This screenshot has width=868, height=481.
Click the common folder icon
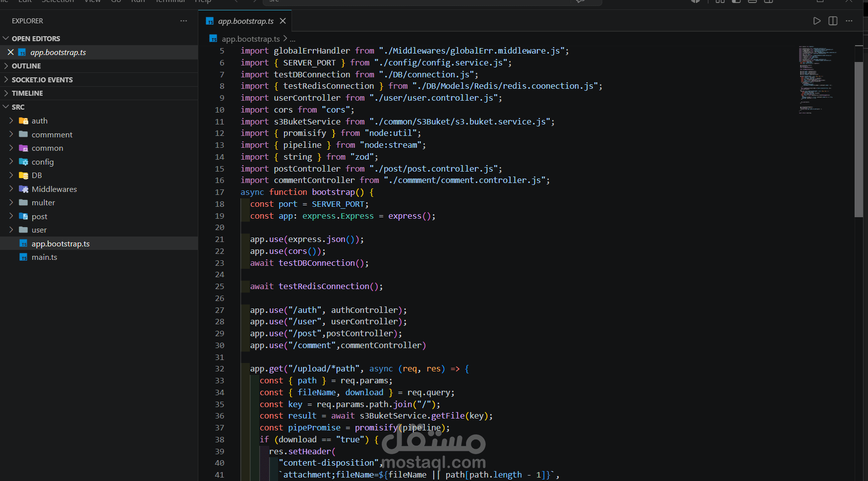tap(23, 148)
